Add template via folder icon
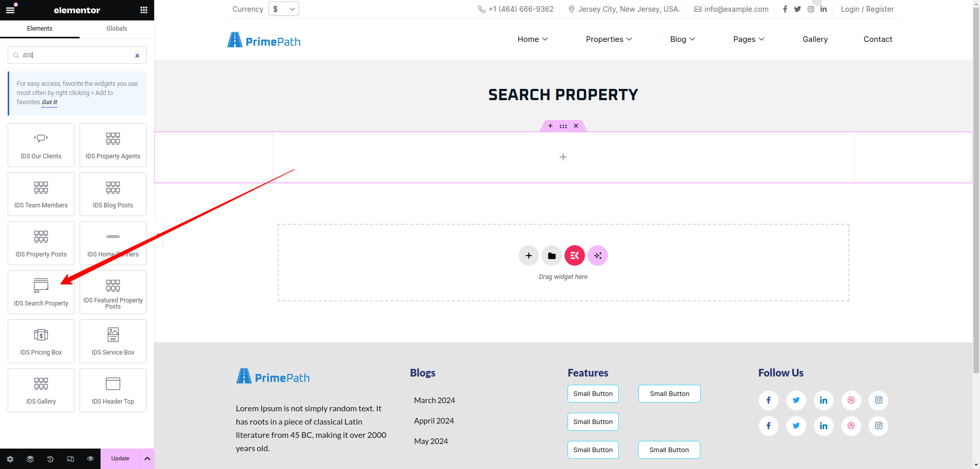The height and width of the screenshot is (469, 980). pyautogui.click(x=552, y=255)
